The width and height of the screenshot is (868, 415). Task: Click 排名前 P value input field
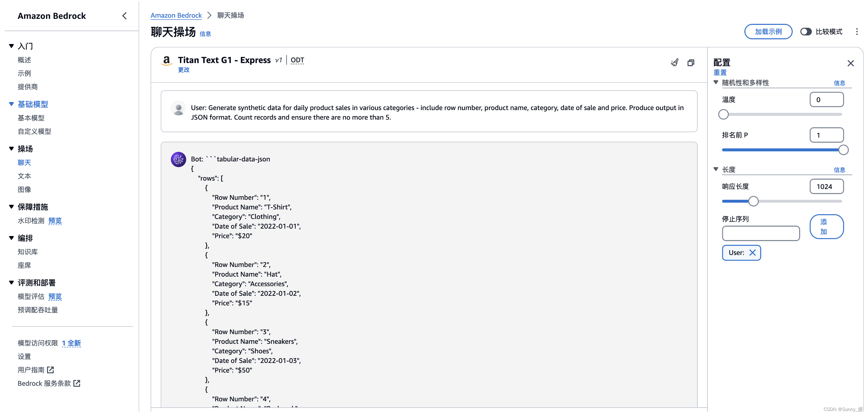[x=827, y=135]
